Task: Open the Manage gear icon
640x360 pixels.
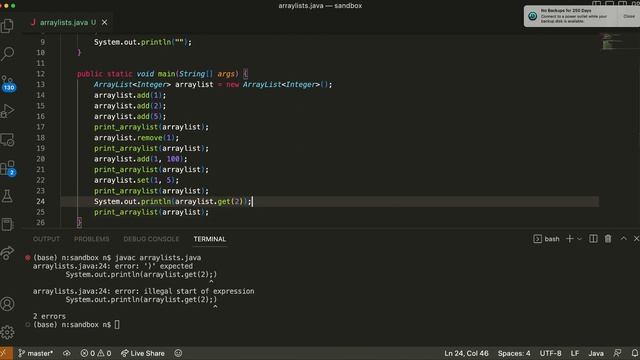Action: 7,332
